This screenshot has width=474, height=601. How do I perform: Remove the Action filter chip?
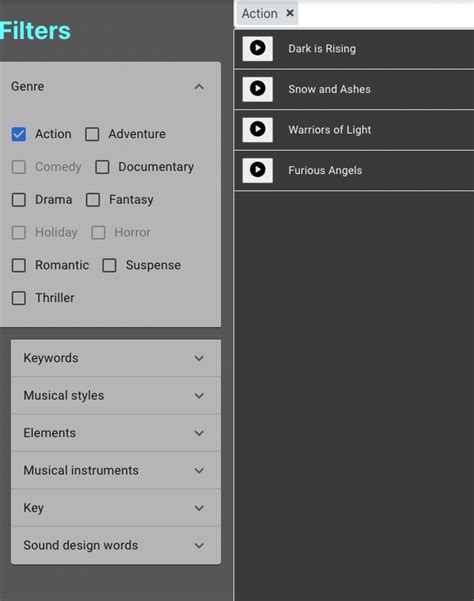290,13
